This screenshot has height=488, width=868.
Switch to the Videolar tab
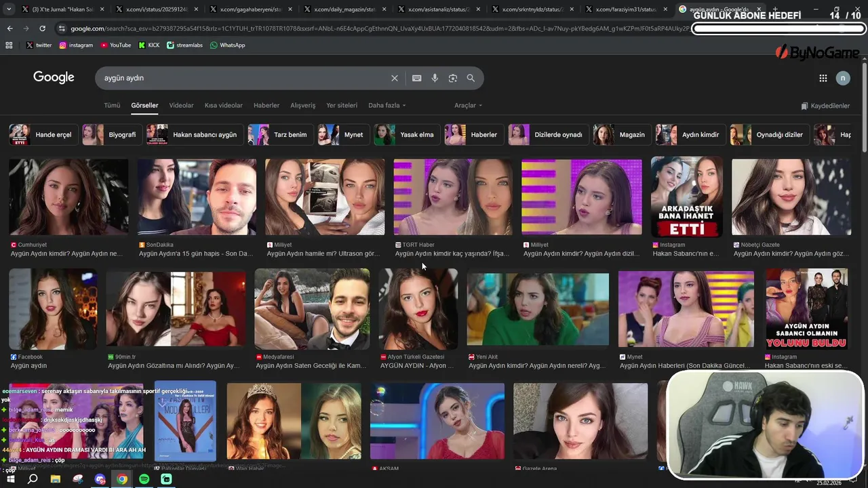[x=181, y=105]
